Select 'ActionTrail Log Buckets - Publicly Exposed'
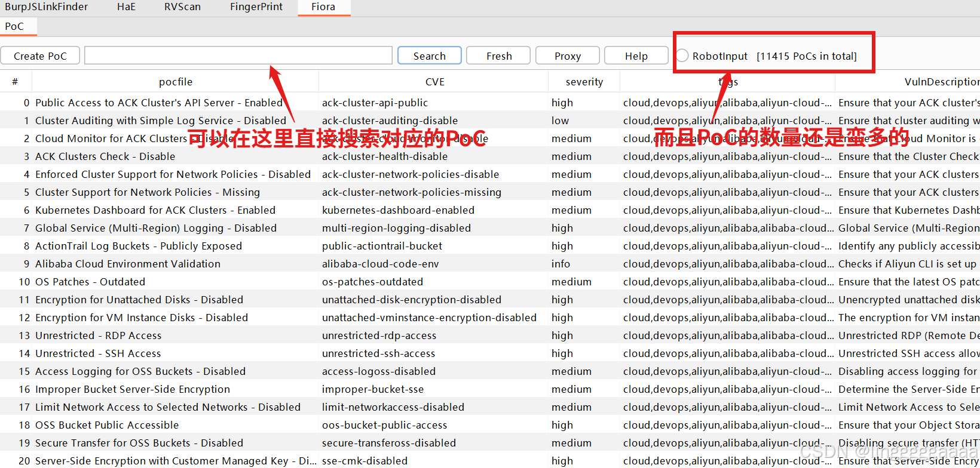Image resolution: width=980 pixels, height=468 pixels. 490,246
